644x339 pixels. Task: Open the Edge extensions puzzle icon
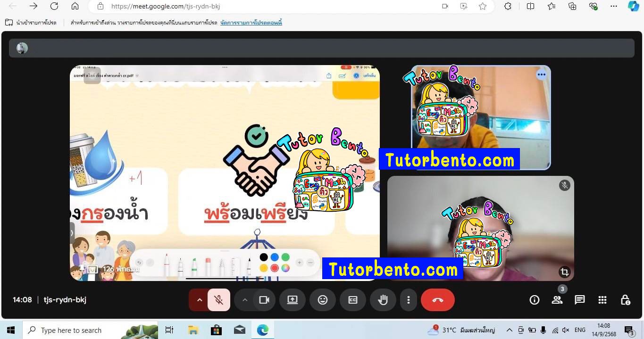pos(508,6)
